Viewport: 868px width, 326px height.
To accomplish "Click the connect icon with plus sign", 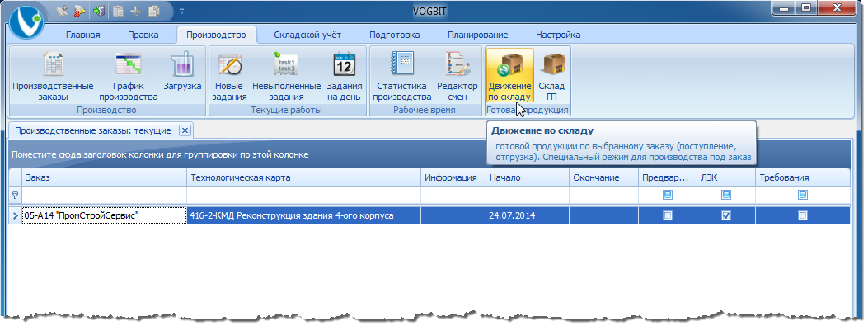I will click(x=63, y=11).
